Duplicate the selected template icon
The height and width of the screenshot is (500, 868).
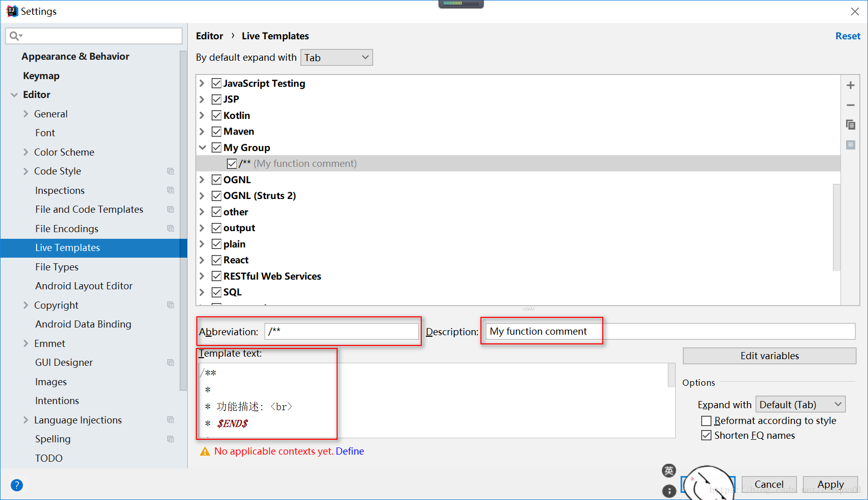(x=850, y=124)
